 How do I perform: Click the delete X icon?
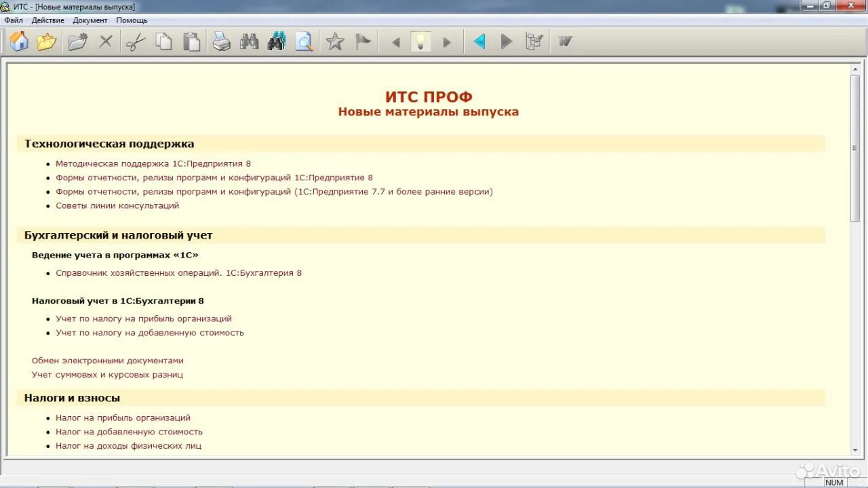(106, 42)
